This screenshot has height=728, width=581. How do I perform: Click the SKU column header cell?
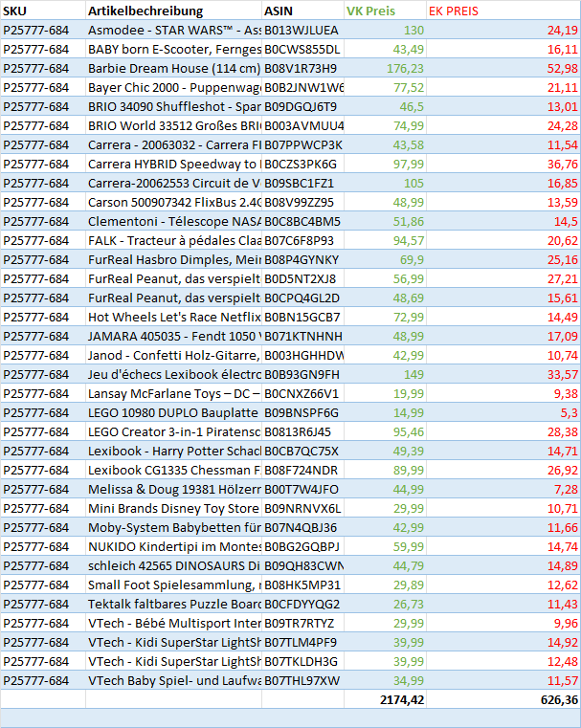click(x=42, y=11)
